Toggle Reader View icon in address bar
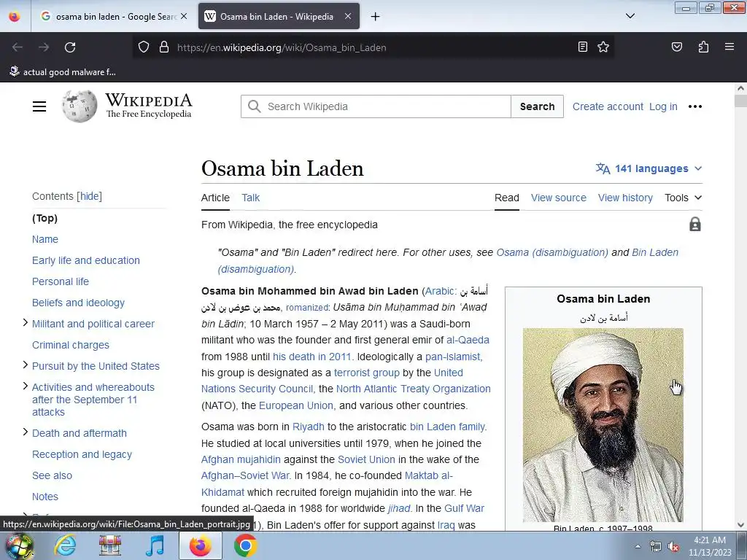The image size is (747, 560). click(582, 47)
